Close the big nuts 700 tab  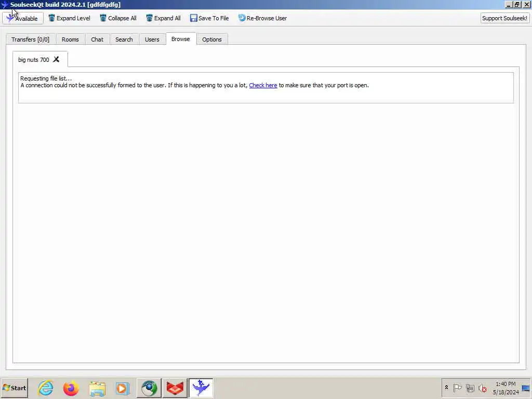coord(56,59)
